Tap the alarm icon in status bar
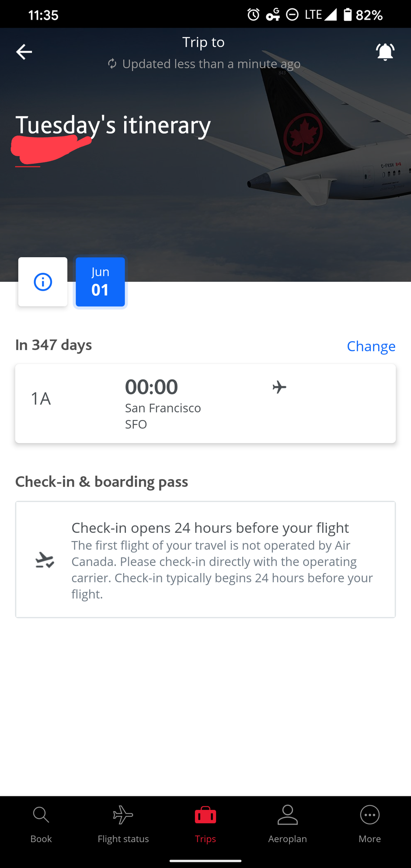This screenshot has height=868, width=411. pyautogui.click(x=253, y=14)
